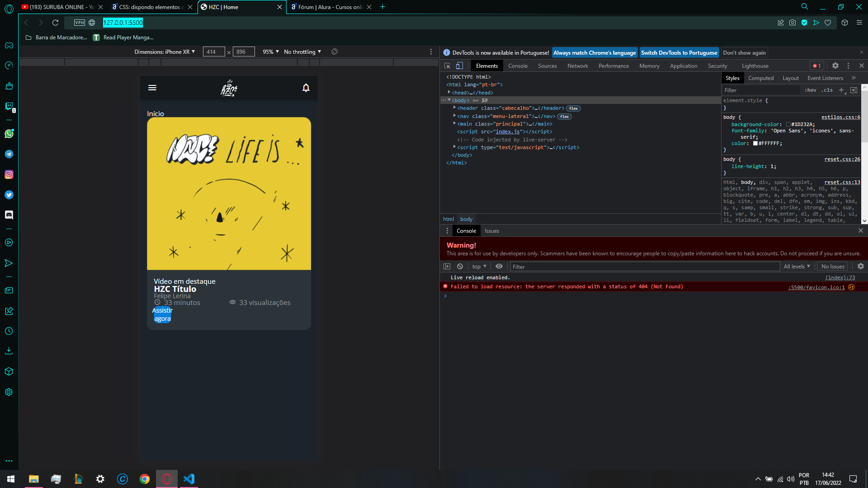Open the index.js script link

507,131
